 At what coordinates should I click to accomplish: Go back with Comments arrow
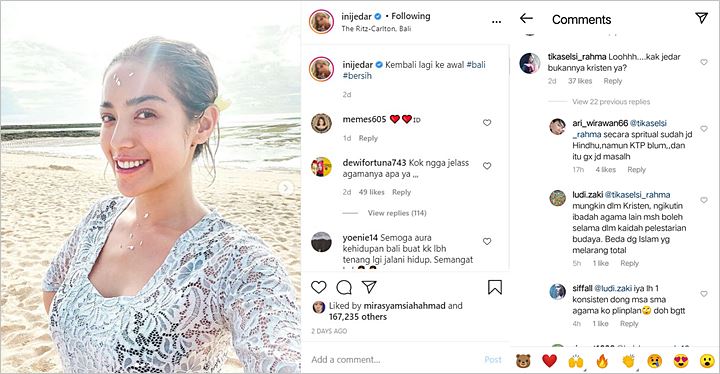click(526, 18)
